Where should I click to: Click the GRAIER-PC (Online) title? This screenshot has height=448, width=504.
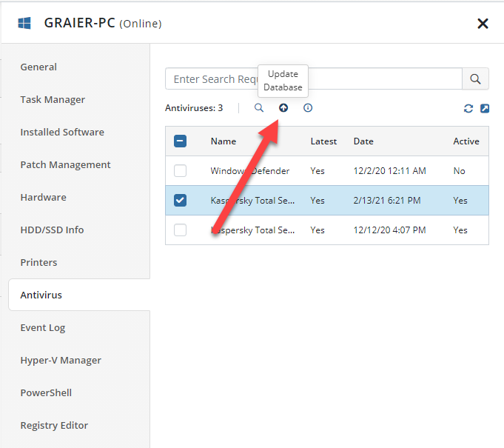pos(103,23)
